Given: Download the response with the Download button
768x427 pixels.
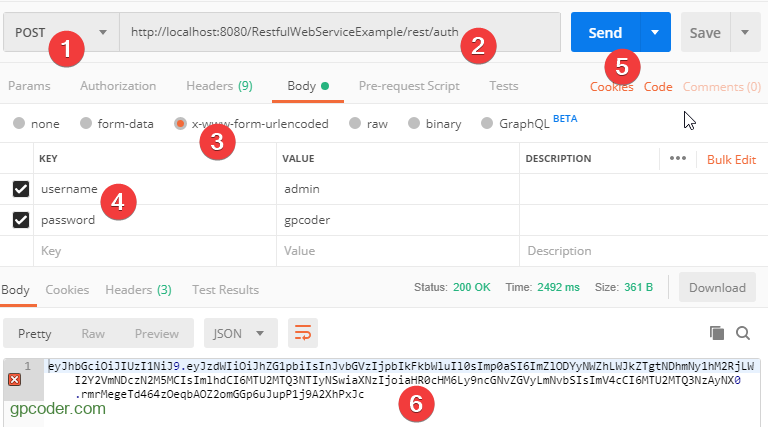Looking at the screenshot, I should 717,288.
